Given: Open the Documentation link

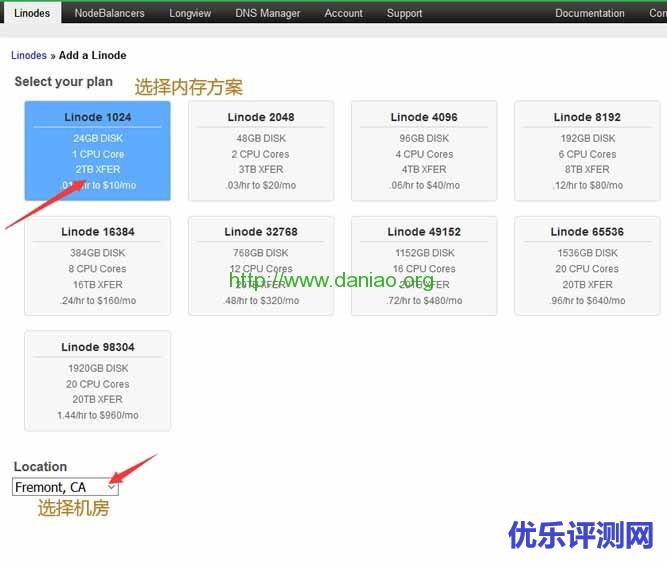Looking at the screenshot, I should point(590,13).
